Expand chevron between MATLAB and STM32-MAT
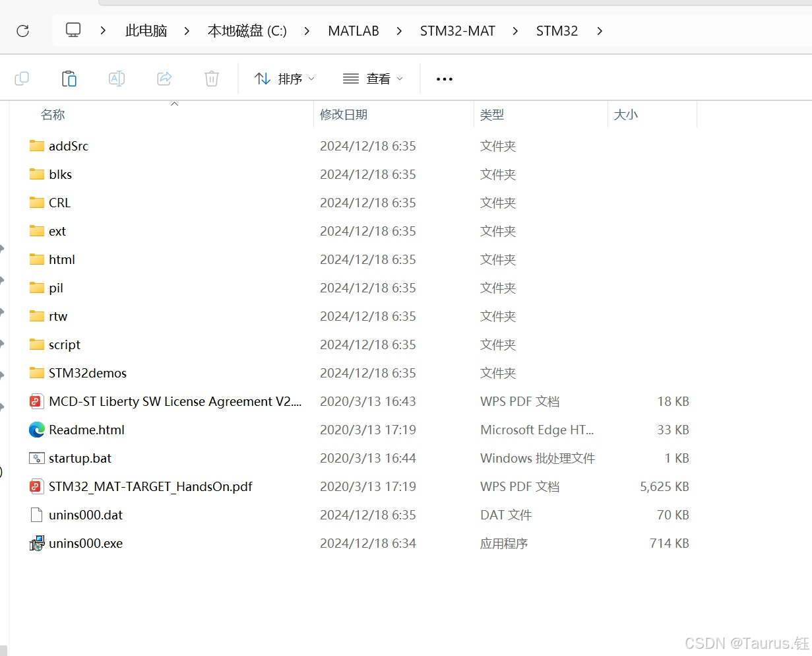 coord(399,31)
